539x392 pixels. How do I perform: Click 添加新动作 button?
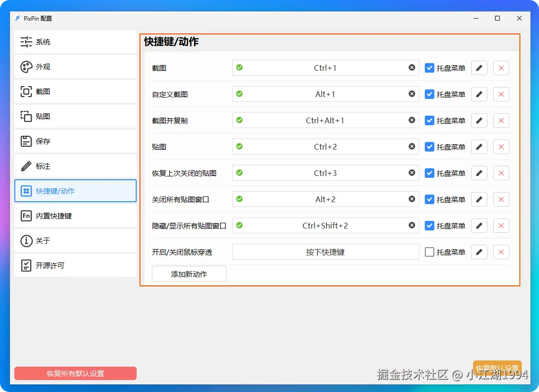tap(189, 274)
